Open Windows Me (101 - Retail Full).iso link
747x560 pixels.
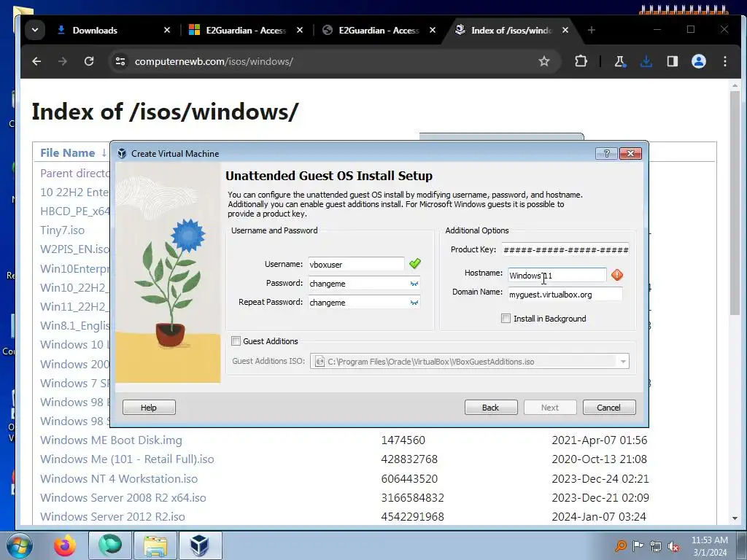tap(127, 459)
